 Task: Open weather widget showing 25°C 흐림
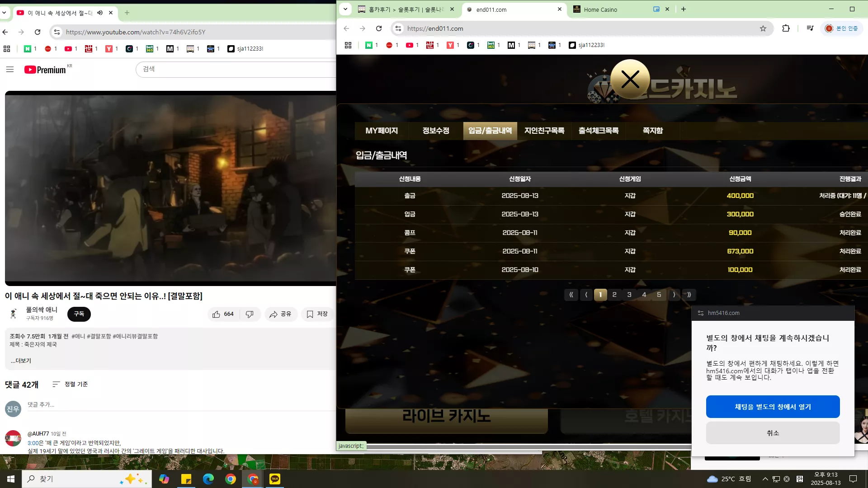point(729,479)
